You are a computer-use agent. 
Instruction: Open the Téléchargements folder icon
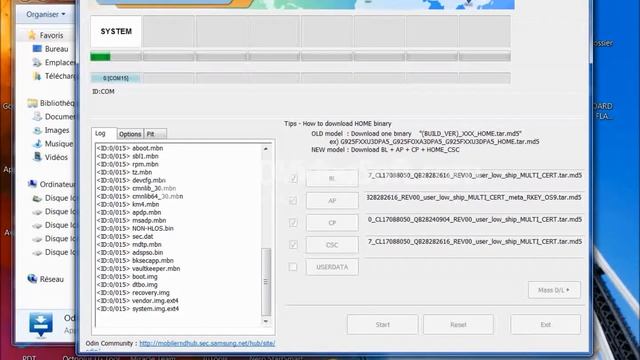pyautogui.click(x=37, y=76)
